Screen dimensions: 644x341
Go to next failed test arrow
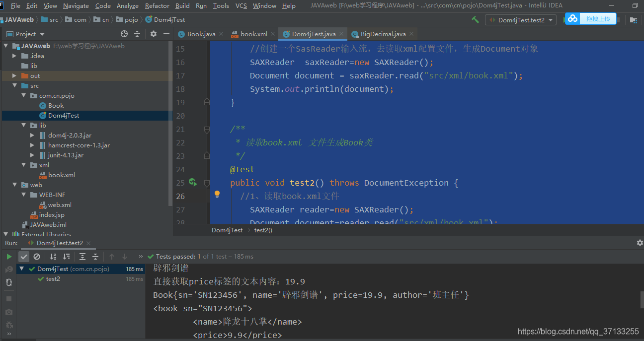tap(125, 257)
